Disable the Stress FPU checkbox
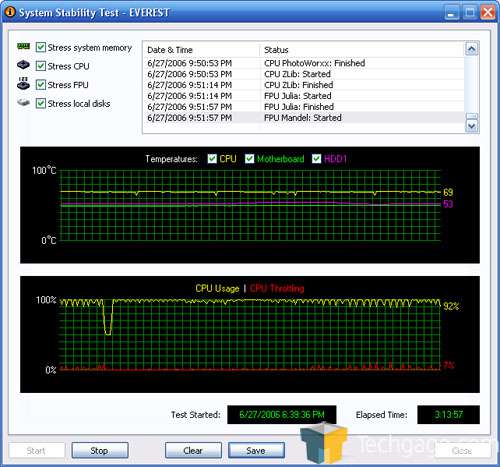This screenshot has height=467, width=500. pyautogui.click(x=41, y=85)
